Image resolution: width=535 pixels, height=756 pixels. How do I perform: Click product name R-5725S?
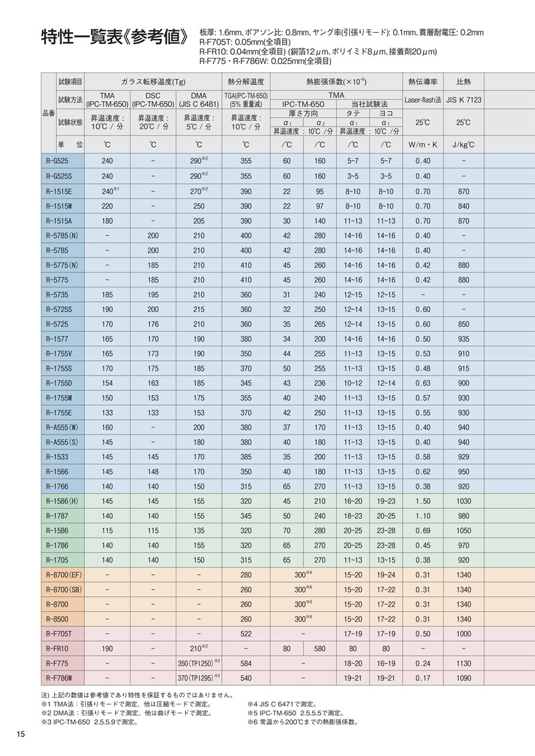click(x=59, y=309)
